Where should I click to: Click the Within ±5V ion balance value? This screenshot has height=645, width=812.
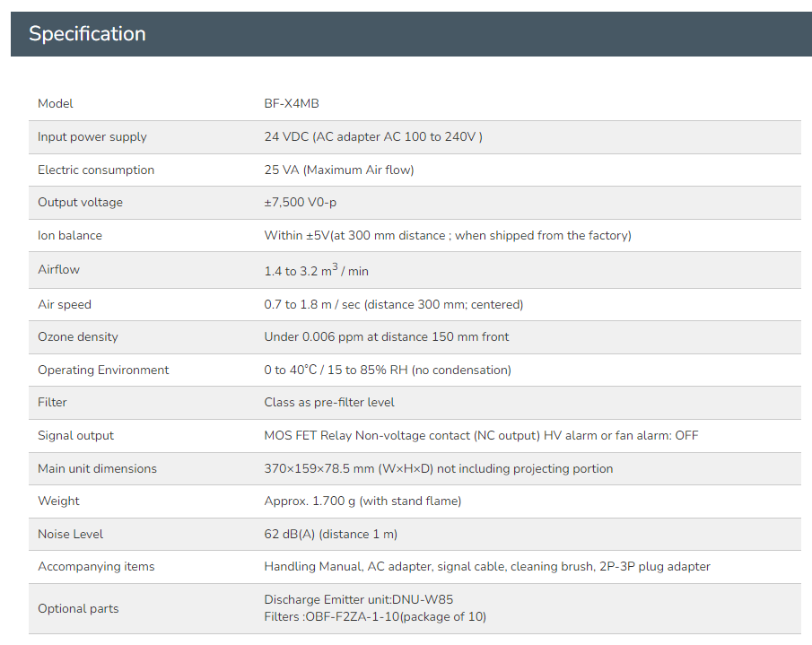click(x=448, y=236)
